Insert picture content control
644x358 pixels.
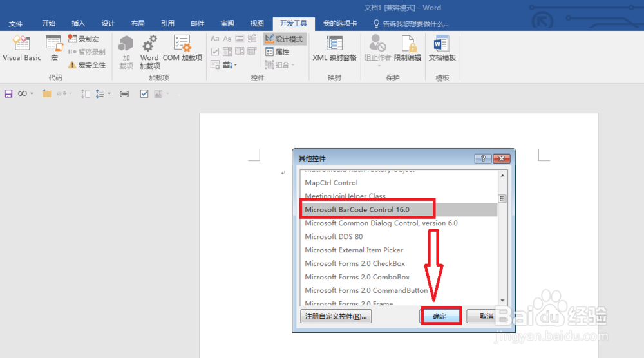pyautogui.click(x=240, y=39)
